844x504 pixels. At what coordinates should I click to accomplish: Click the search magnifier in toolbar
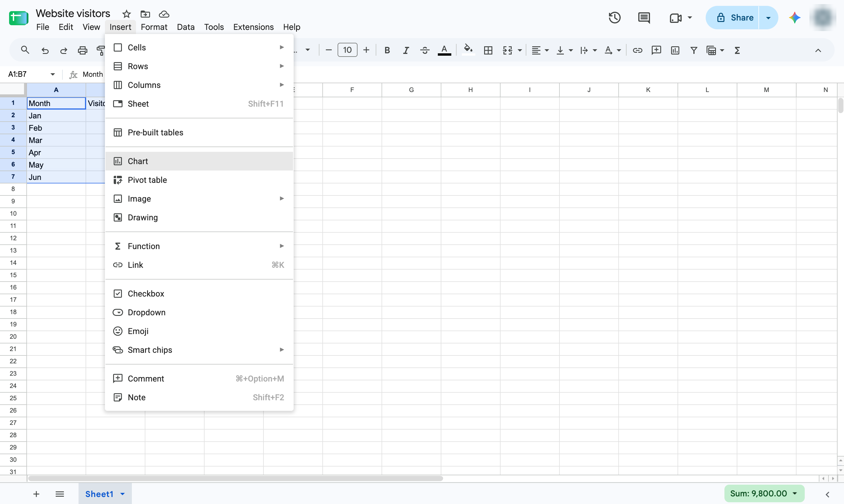[25, 50]
